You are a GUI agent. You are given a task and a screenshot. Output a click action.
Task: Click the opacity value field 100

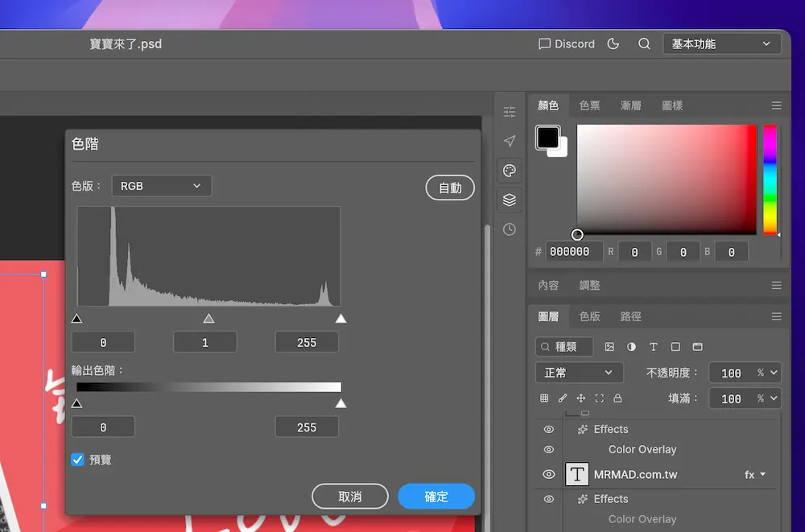pos(731,373)
